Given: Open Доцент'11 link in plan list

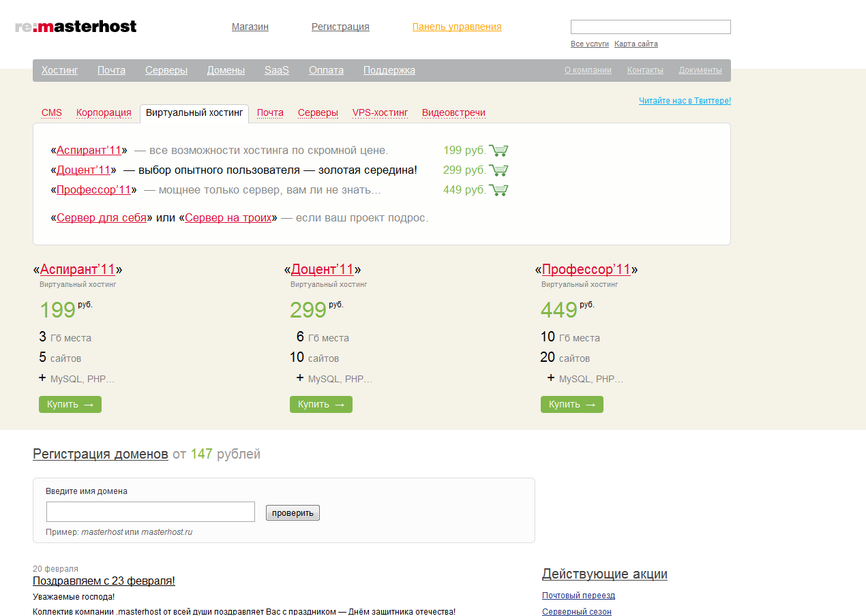Looking at the screenshot, I should coord(83,170).
